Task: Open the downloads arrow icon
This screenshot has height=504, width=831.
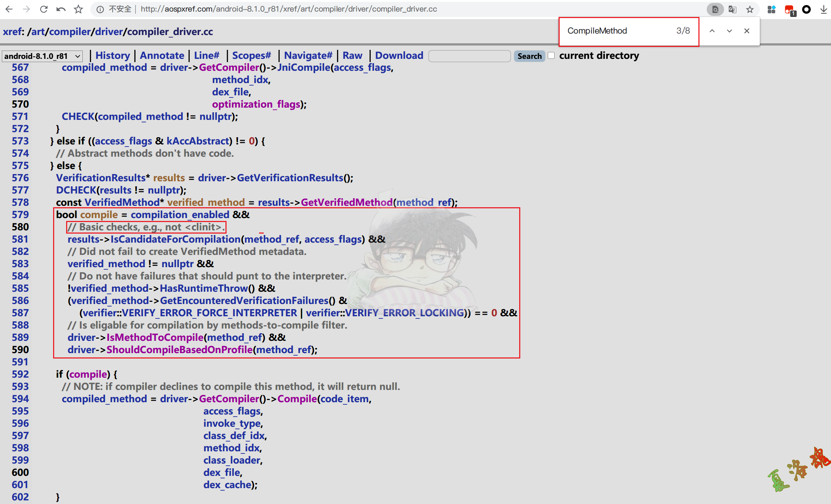Action: pyautogui.click(x=823, y=9)
